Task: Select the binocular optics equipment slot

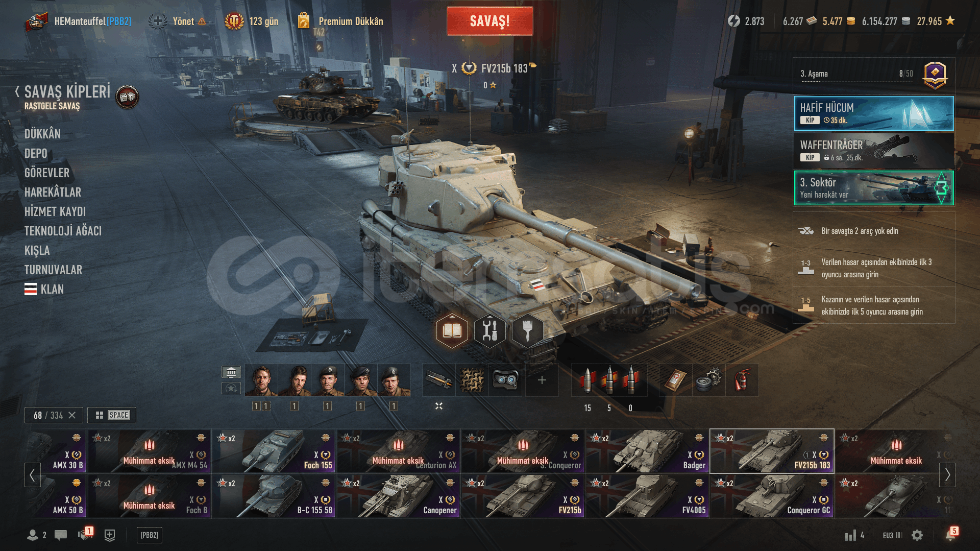Action: [x=505, y=380]
